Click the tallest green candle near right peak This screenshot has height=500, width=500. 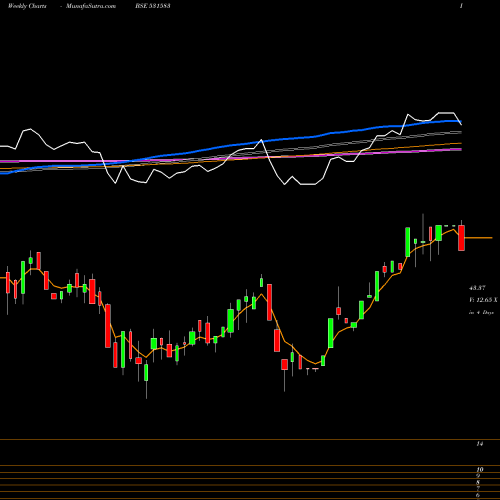pos(407,242)
